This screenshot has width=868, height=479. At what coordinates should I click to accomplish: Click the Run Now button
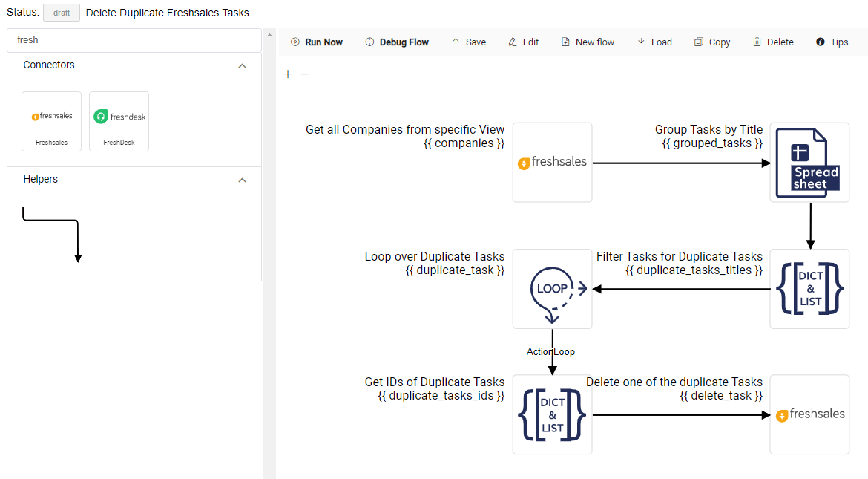[x=317, y=42]
